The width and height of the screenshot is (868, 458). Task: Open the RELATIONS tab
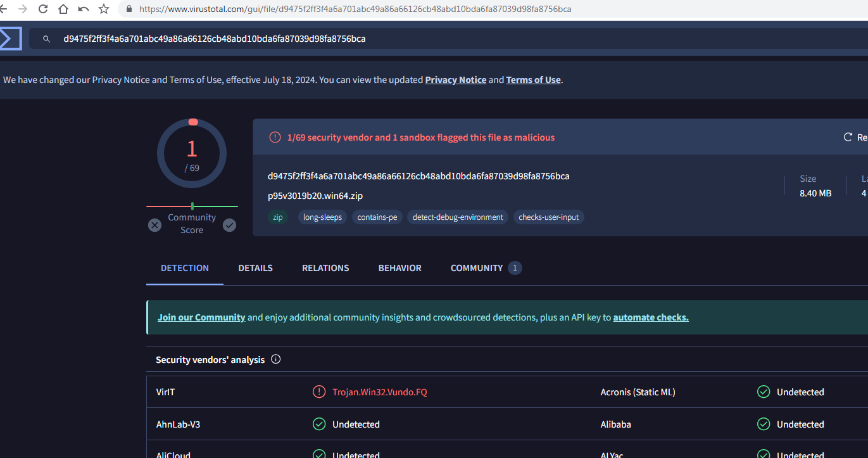pyautogui.click(x=325, y=268)
